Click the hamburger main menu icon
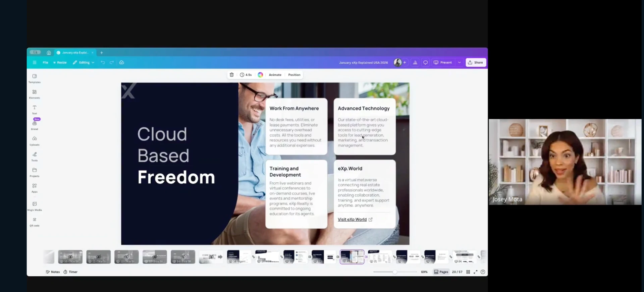The width and height of the screenshot is (644, 292). tap(35, 62)
